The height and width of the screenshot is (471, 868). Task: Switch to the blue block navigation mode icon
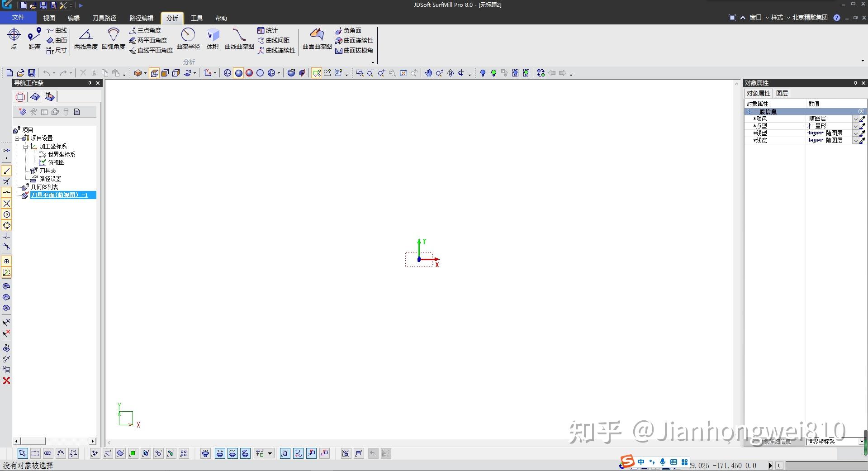tap(35, 97)
